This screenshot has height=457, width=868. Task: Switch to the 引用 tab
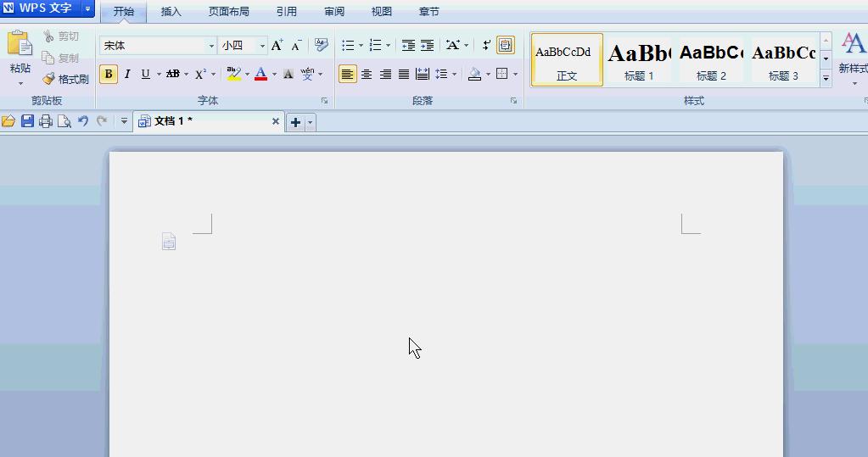(x=287, y=12)
